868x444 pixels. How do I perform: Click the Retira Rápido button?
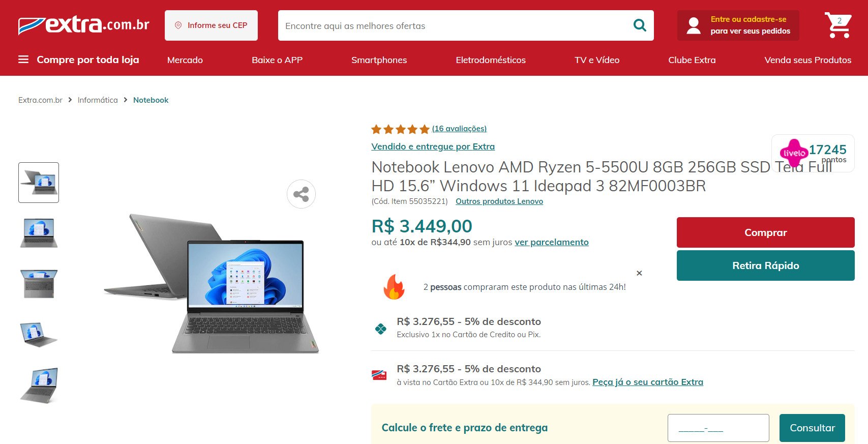point(765,265)
